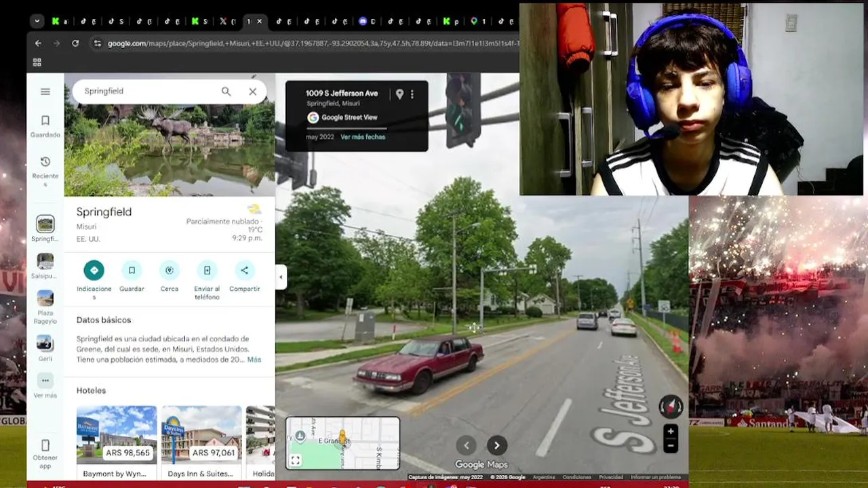The image size is (868, 488).
Task: Switch to the first Kick tab
Action: point(60,21)
